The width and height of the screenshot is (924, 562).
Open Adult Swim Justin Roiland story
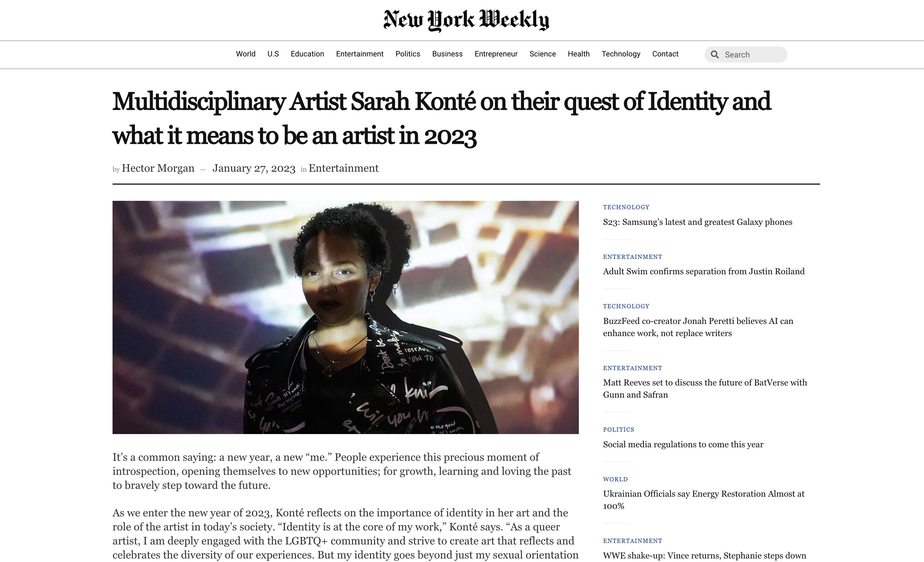[704, 271]
